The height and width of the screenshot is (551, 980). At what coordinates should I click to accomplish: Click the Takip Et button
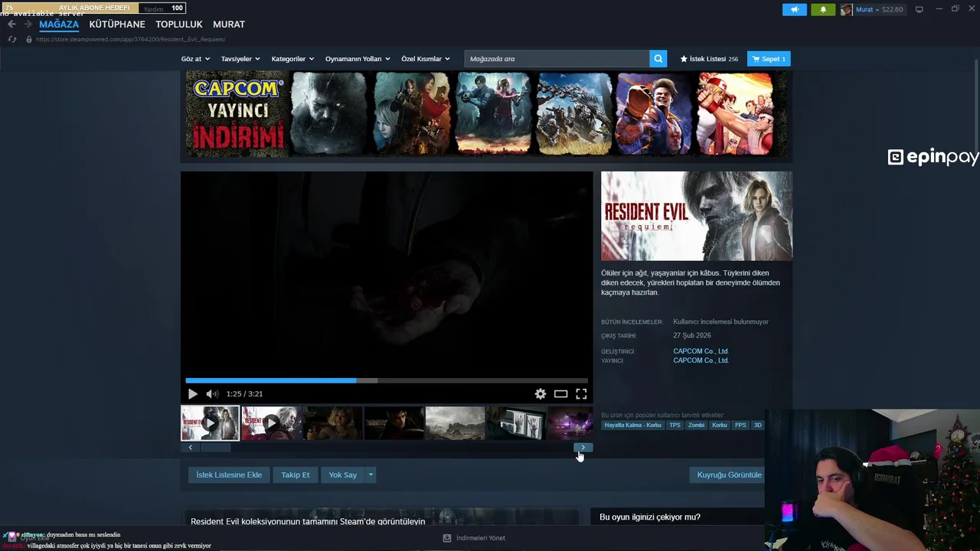(x=296, y=475)
